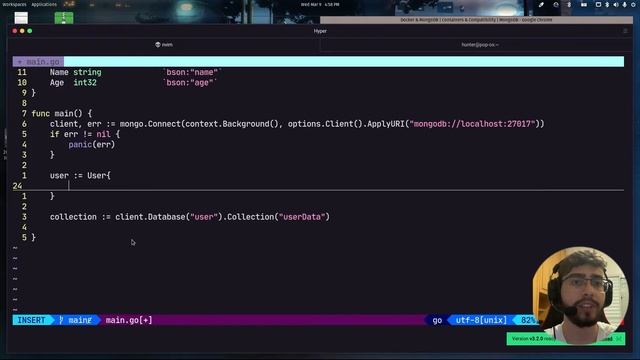
Task: Click context.Background() argument
Action: tap(232, 124)
